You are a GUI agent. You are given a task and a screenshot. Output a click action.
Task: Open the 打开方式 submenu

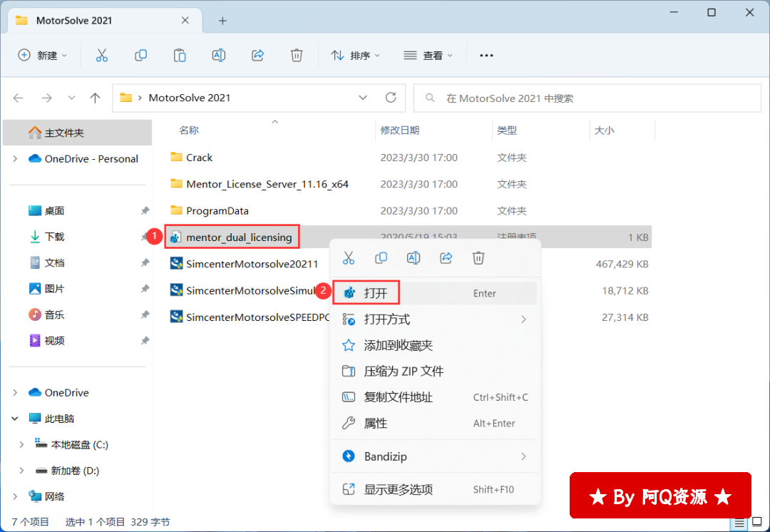tap(435, 319)
